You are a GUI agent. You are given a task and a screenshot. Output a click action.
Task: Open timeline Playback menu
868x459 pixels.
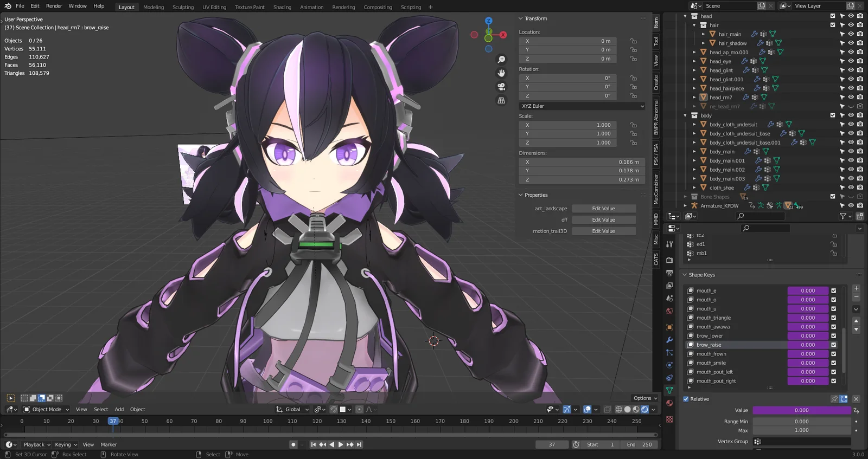point(37,444)
